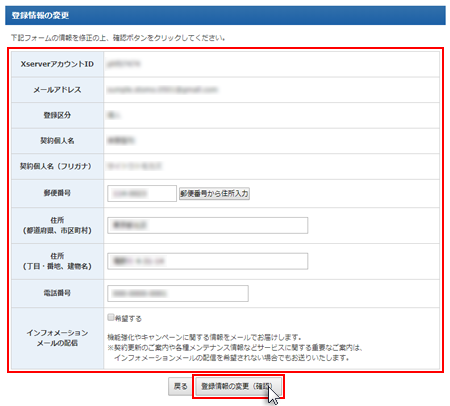Click the blurred Xserver account ID value
Screen dimensions: 450x406
(x=123, y=64)
